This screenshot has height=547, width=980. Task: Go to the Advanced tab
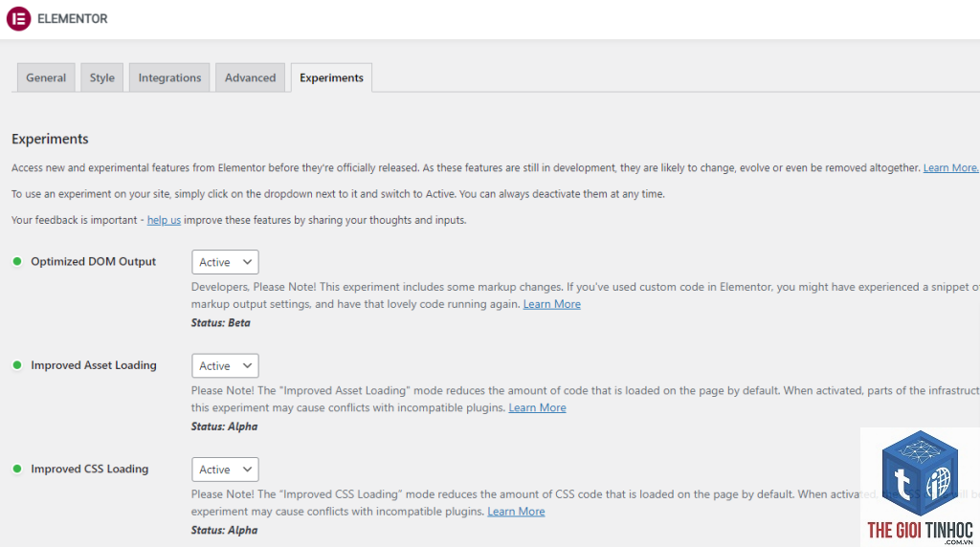pos(250,77)
